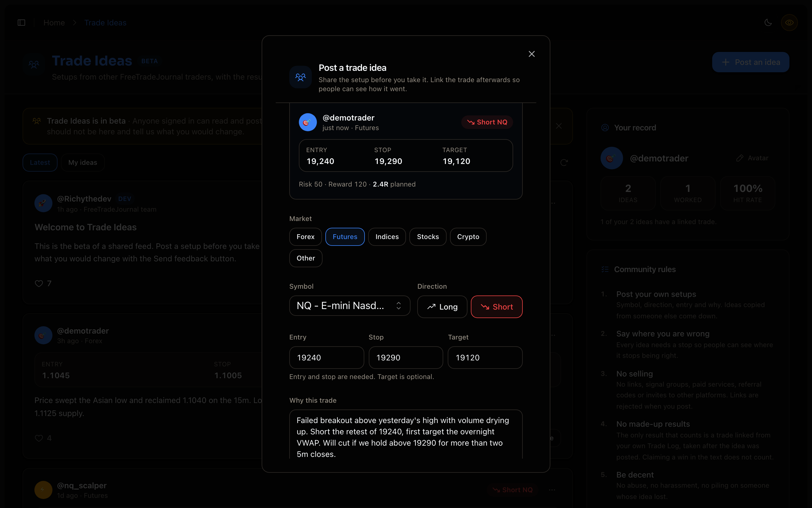The image size is (812, 508).
Task: Click the 1 WORKED stat card
Action: tap(688, 193)
